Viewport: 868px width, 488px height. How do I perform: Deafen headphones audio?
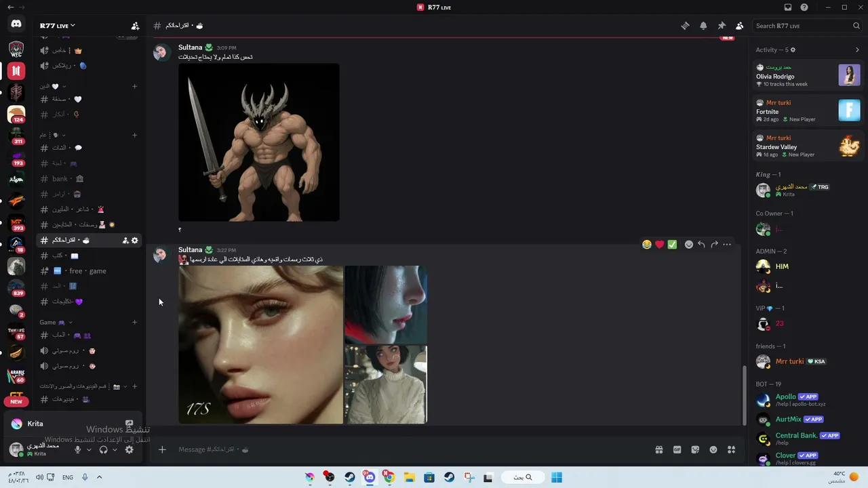103,449
